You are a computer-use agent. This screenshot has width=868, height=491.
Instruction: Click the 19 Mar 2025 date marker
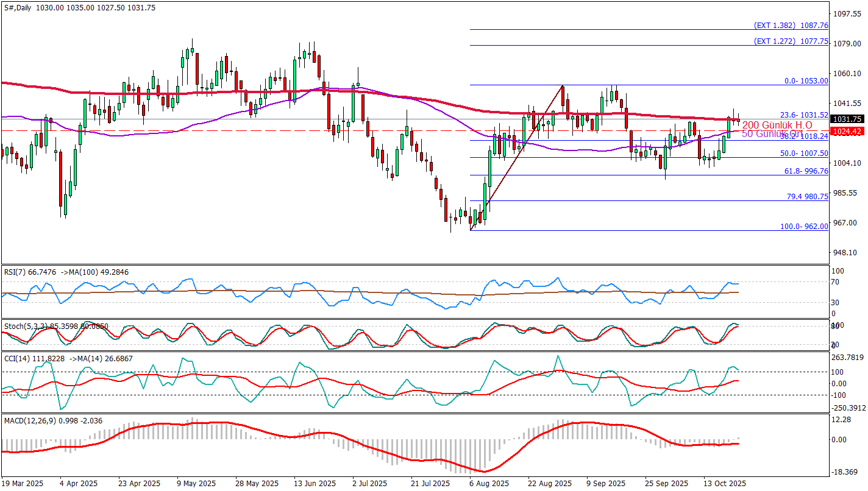23,483
